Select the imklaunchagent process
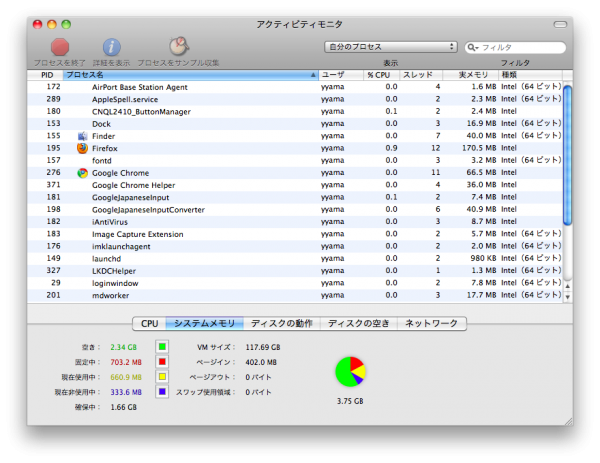Viewport: 600px width, 463px height. (x=295, y=246)
